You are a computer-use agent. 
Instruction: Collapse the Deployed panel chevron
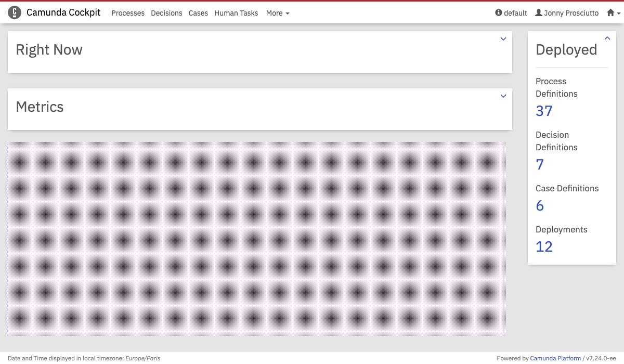point(607,38)
